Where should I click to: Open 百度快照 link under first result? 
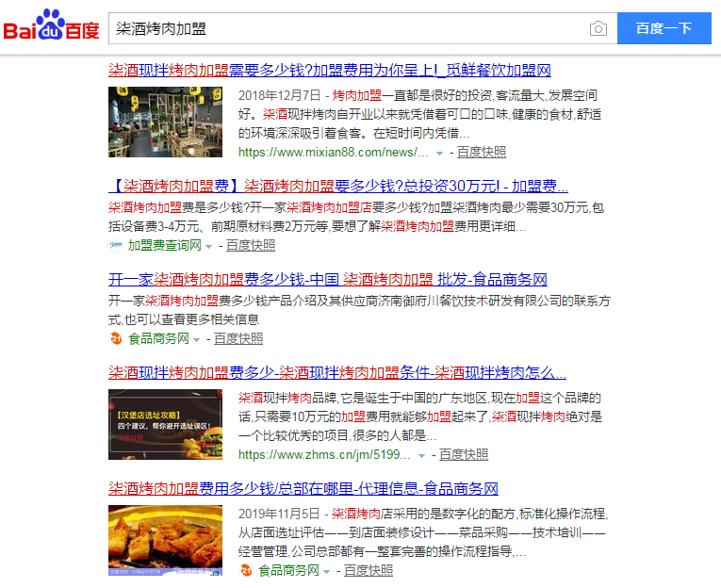[x=481, y=152]
